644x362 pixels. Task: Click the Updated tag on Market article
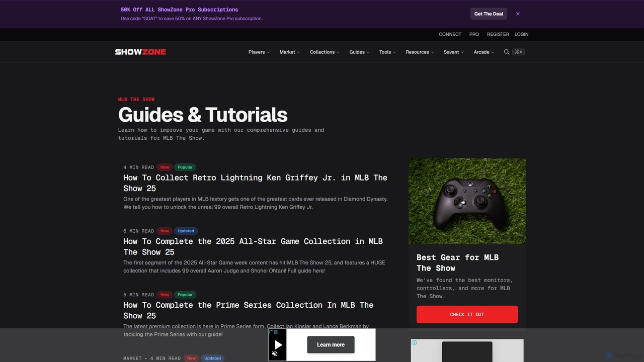point(212,358)
